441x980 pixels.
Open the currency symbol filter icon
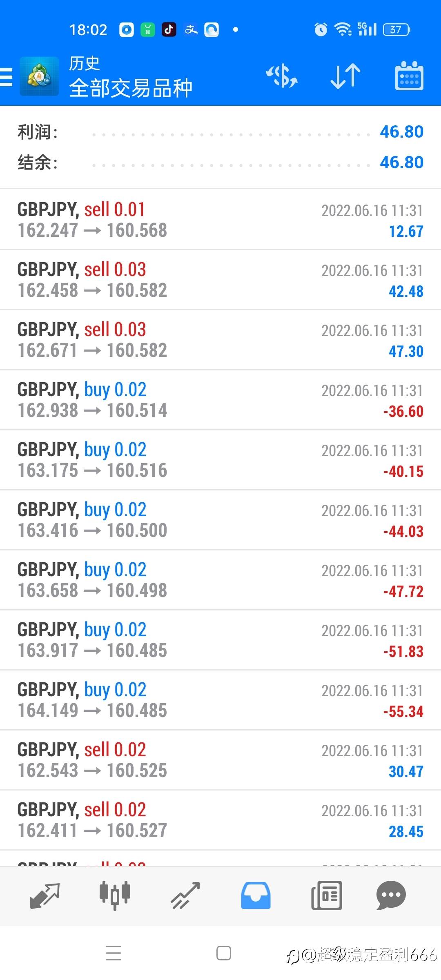(x=282, y=76)
